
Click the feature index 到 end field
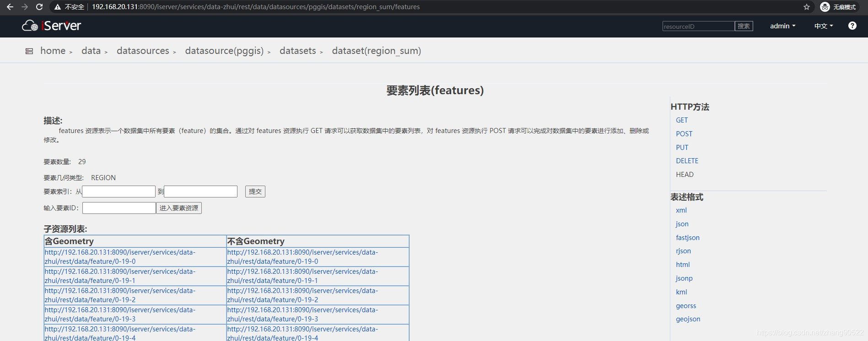(x=201, y=192)
